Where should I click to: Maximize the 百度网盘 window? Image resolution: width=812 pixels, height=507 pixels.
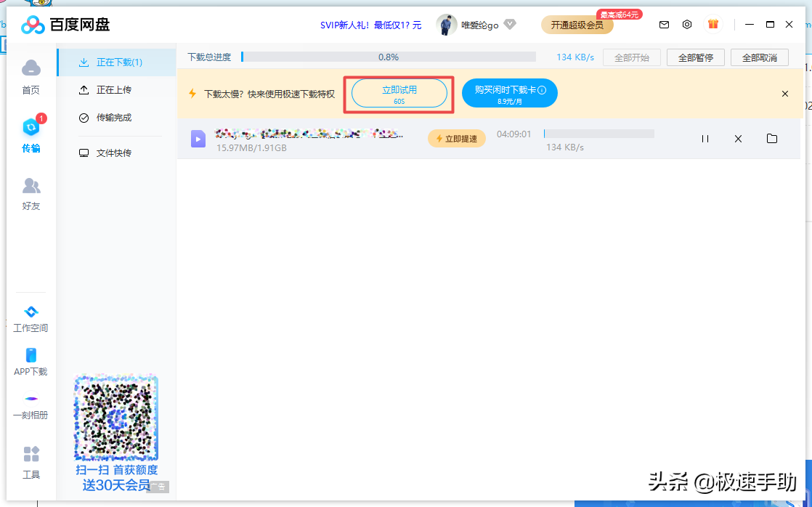click(770, 25)
